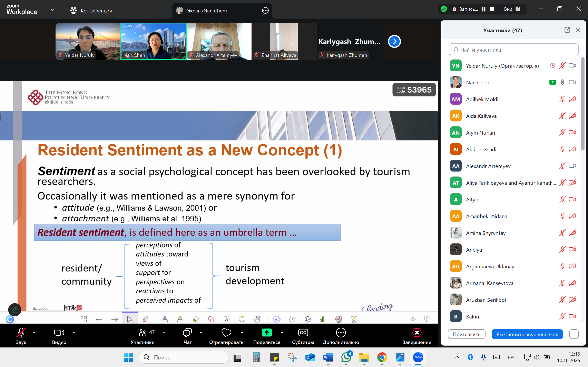Click the Share screen green icon
The width and height of the screenshot is (588, 367).
coord(267,333)
